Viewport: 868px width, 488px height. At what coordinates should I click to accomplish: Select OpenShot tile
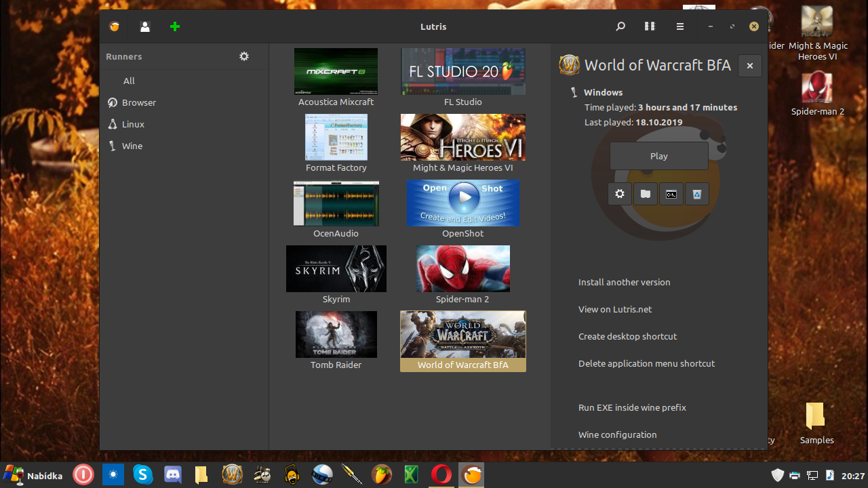tap(463, 209)
